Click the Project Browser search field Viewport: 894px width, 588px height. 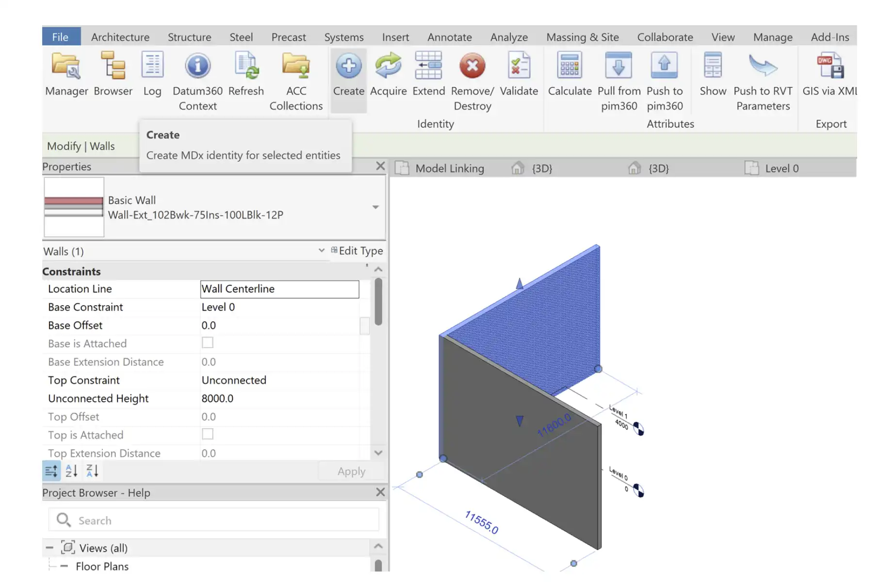point(213,520)
